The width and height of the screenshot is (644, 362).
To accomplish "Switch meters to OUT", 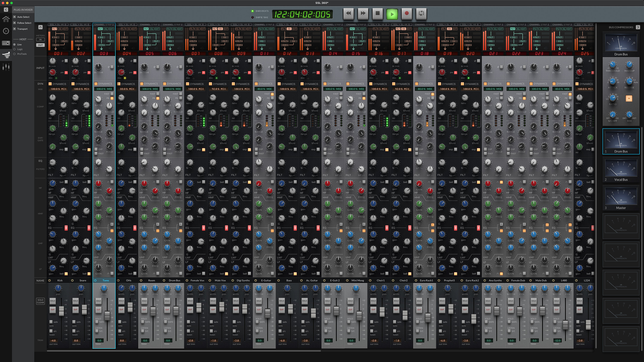I will (x=40, y=45).
